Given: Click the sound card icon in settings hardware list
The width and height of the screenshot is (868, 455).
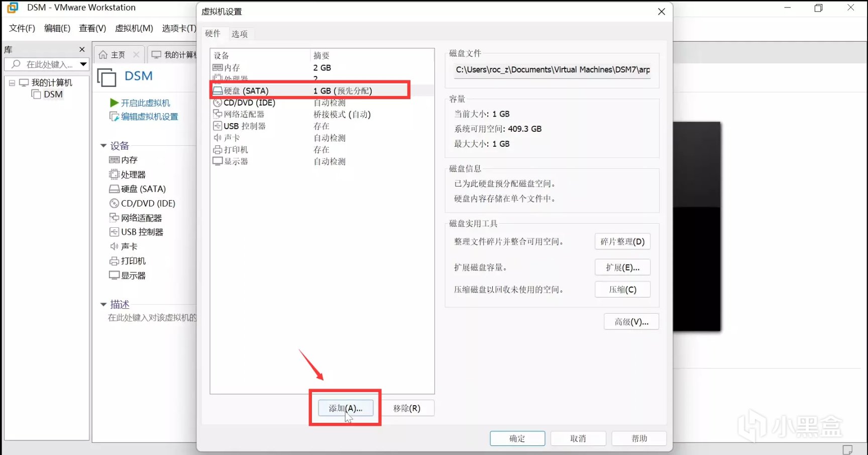Looking at the screenshot, I should [218, 138].
